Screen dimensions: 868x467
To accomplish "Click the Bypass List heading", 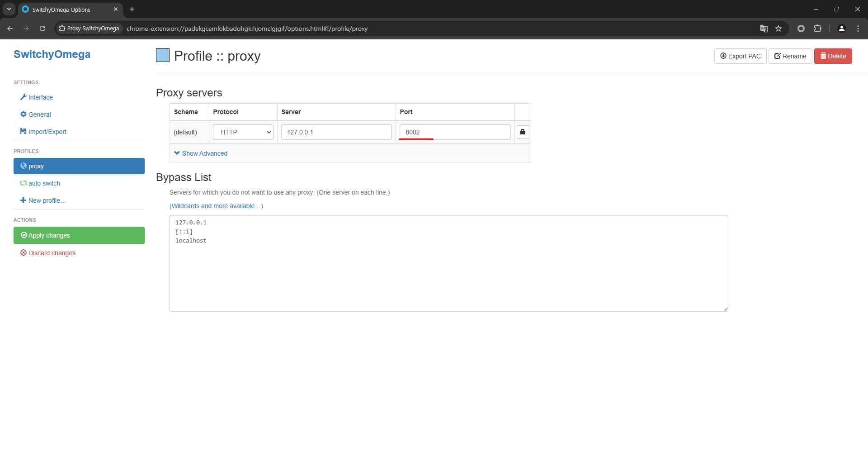I will pyautogui.click(x=184, y=177).
